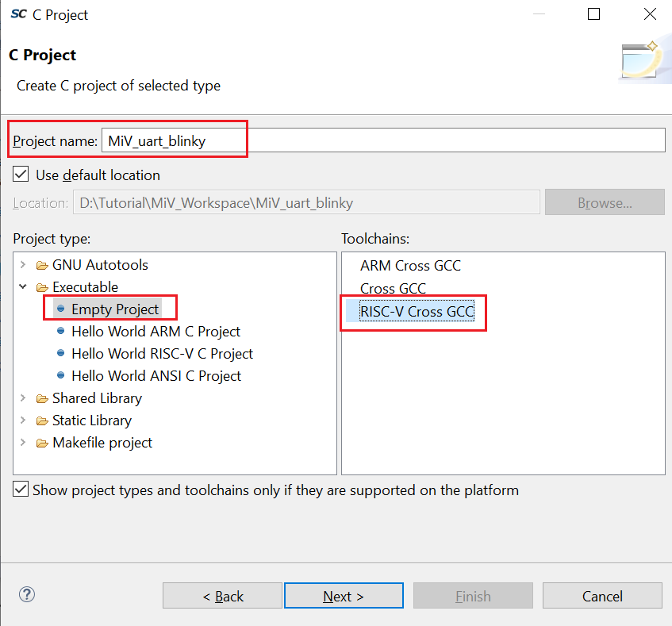Screen dimensions: 672x626
Task: Click the Hello World RISC-V project bullet icon
Action: point(61,354)
